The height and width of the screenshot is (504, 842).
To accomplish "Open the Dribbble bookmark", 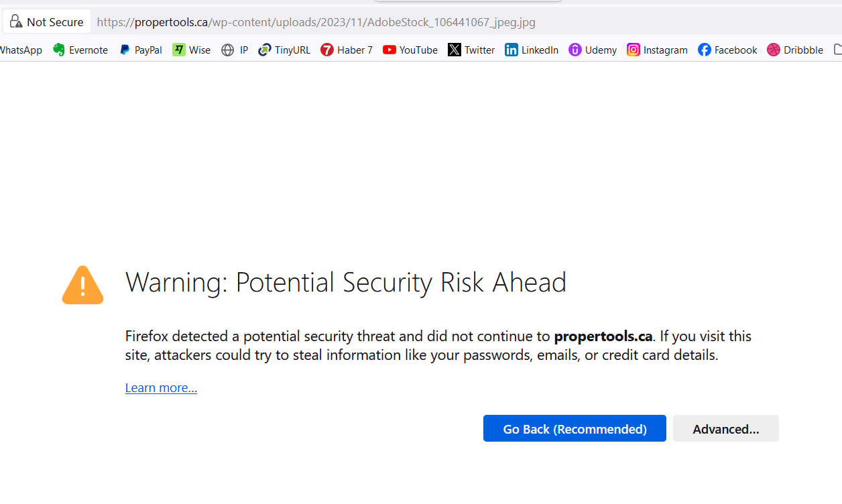I will pyautogui.click(x=795, y=50).
